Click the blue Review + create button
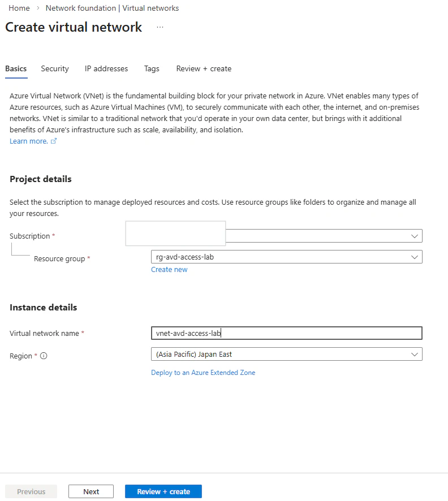Image resolution: width=448 pixels, height=501 pixels. pos(163,491)
